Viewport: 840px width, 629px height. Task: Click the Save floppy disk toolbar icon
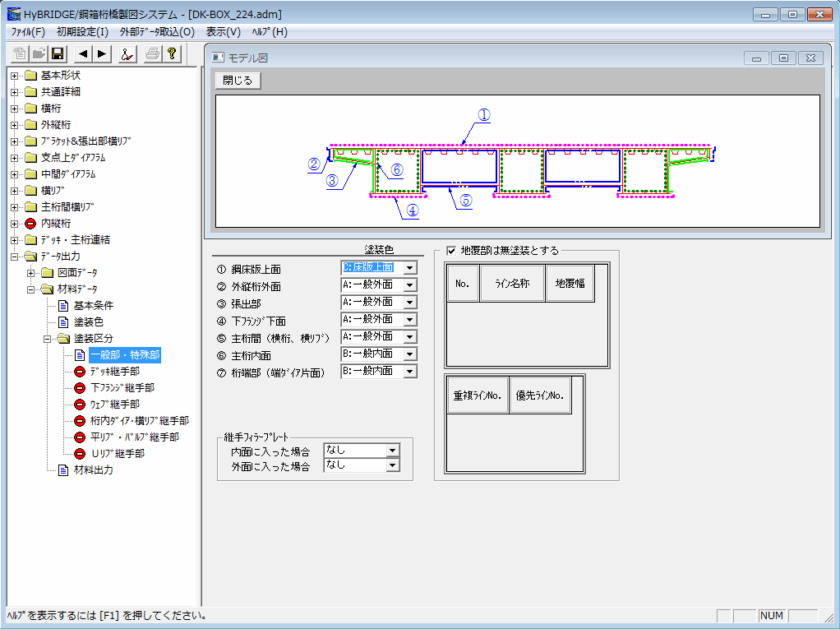point(58,54)
